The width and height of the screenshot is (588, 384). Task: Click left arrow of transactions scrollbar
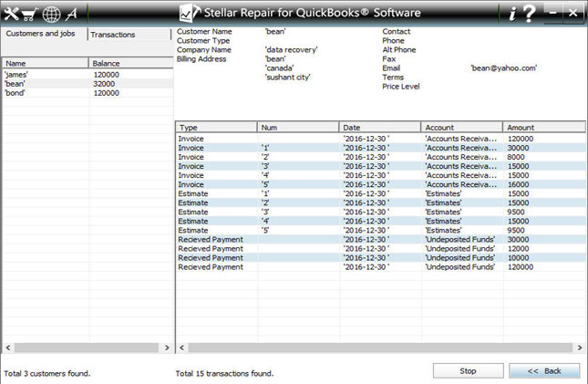[182, 348]
